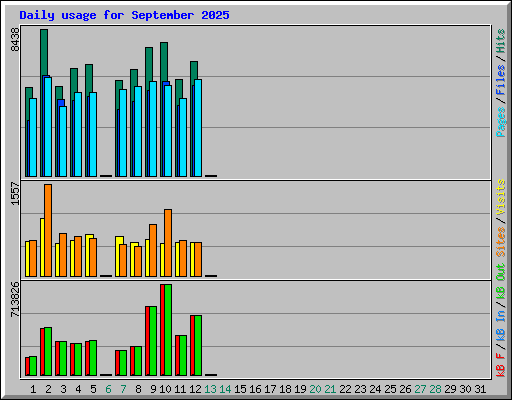Click the yellow visits bar for day 7
This screenshot has height=400, width=512.
[118, 257]
